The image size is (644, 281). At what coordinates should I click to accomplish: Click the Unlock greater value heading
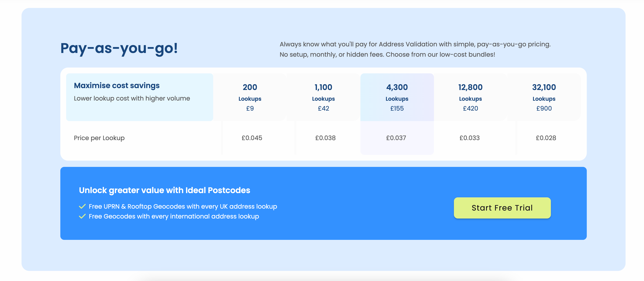[164, 190]
